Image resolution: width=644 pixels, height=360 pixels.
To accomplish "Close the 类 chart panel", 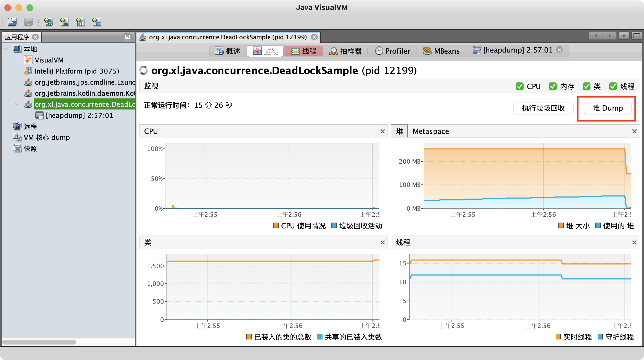I will [x=383, y=242].
